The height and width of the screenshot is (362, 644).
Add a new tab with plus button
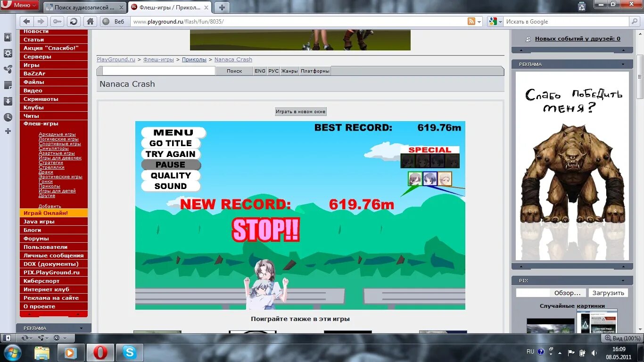click(222, 8)
